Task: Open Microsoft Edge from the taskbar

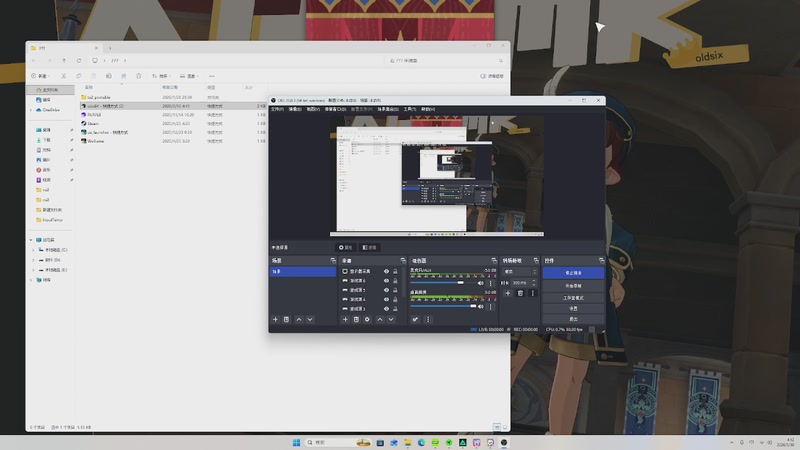Action: pos(421,442)
